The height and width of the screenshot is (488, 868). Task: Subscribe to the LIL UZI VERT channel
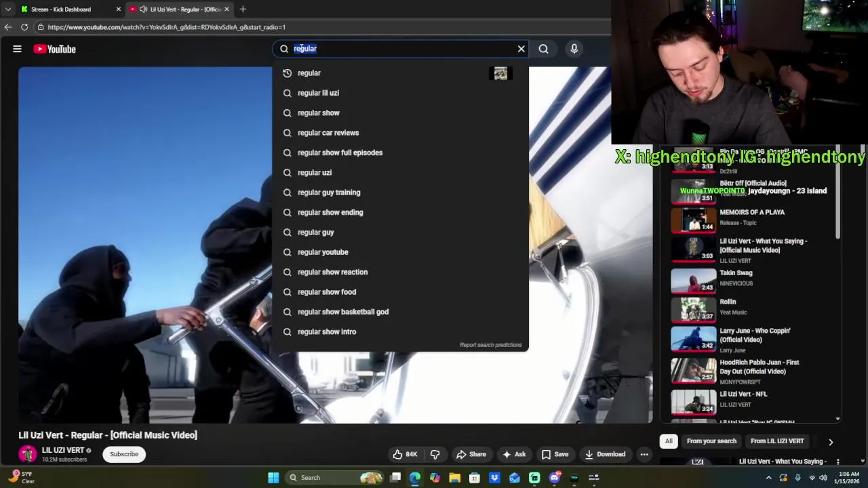point(124,454)
